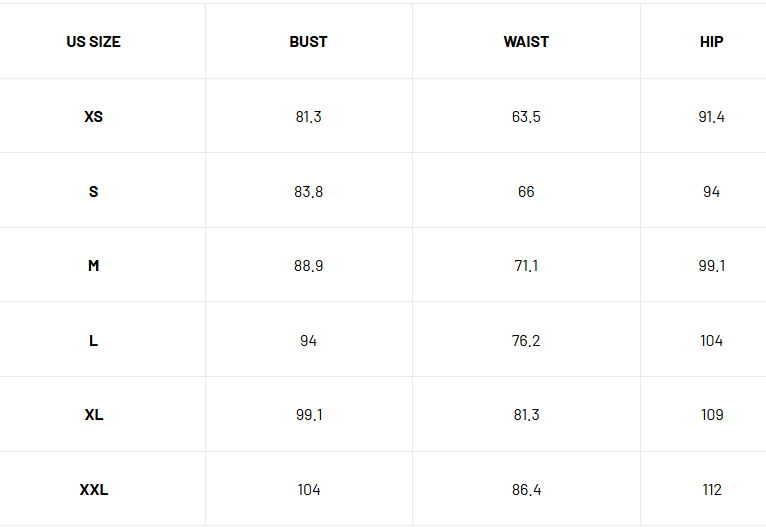Viewport: 766px width, 527px height.
Task: Click the S bust value 83.8
Action: click(308, 191)
